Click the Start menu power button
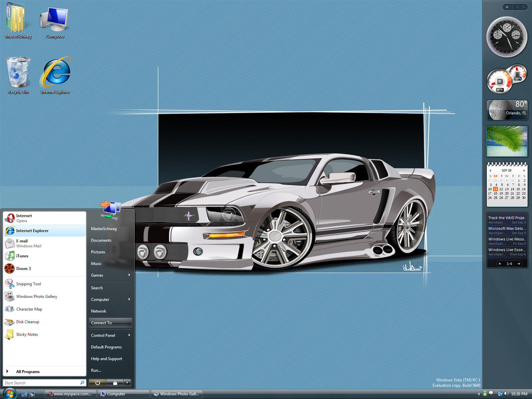 click(97, 383)
